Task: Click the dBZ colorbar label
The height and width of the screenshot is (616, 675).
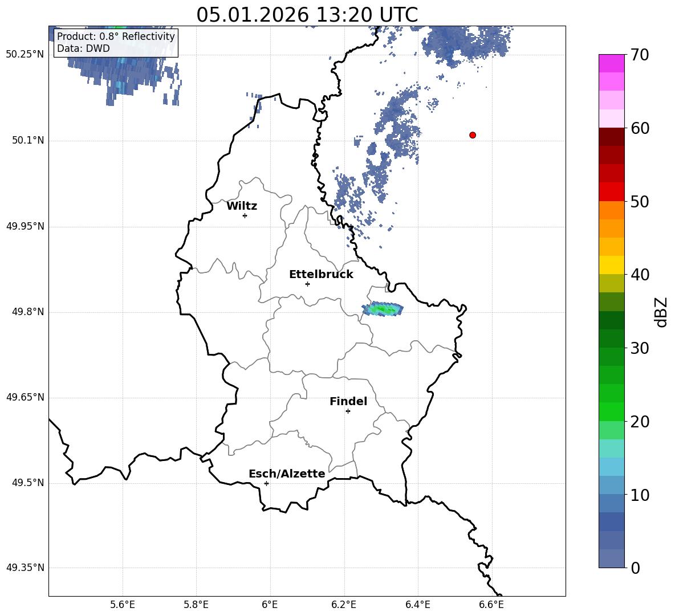Action: (661, 312)
